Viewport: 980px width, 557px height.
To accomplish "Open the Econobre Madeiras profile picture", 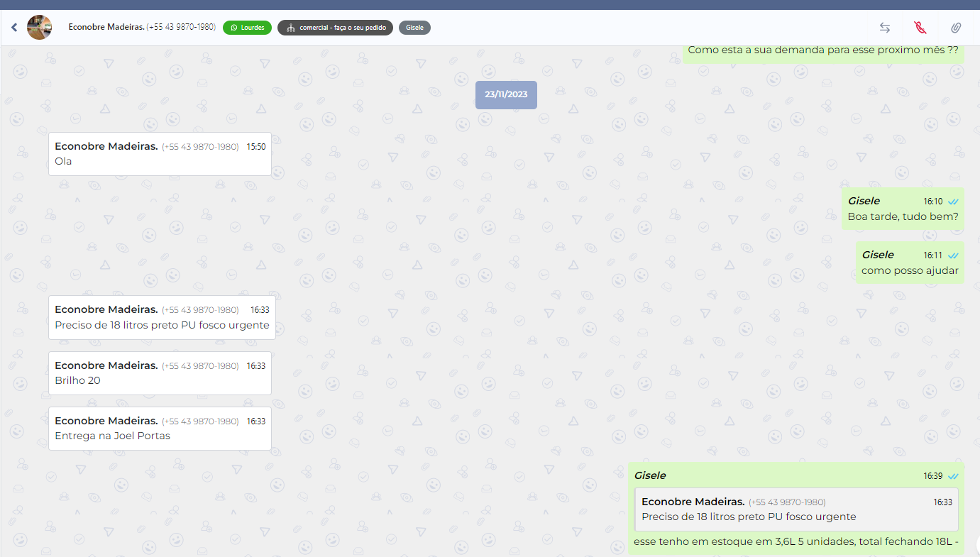I will (x=39, y=28).
